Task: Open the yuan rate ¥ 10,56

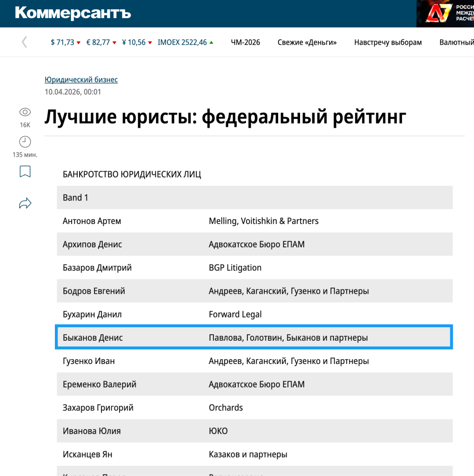Action: (x=137, y=42)
